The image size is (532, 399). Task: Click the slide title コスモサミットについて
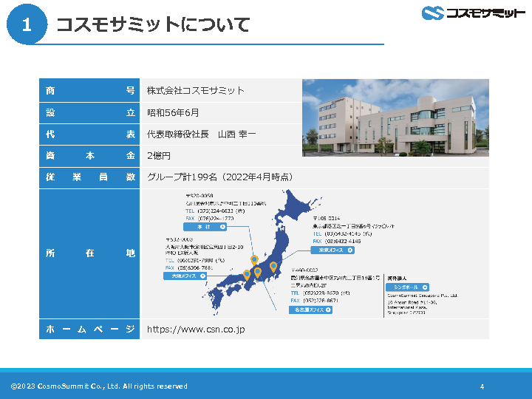(153, 25)
